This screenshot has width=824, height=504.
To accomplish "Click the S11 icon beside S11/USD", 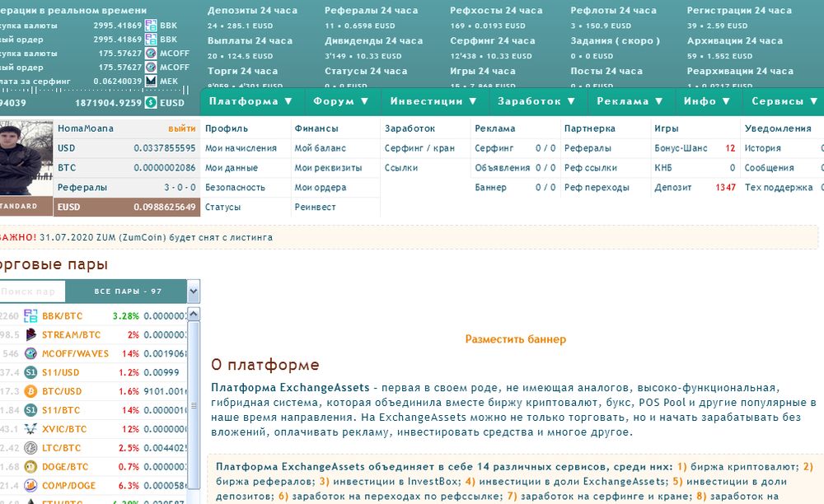I will point(31,372).
